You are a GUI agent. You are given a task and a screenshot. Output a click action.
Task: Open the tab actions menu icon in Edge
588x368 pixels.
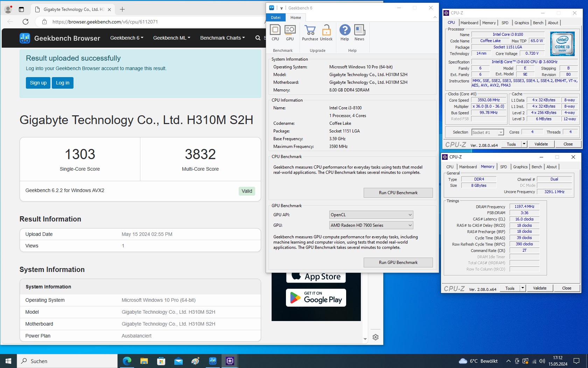point(21,9)
